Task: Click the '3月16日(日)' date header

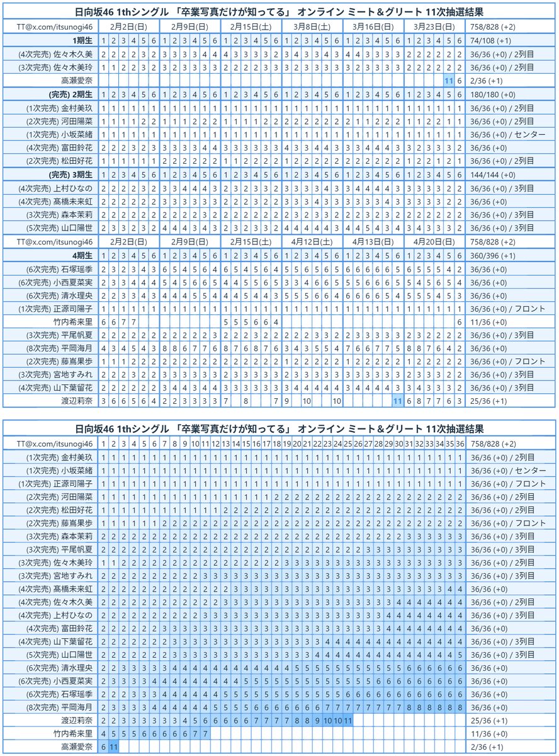Action: pyautogui.click(x=373, y=27)
